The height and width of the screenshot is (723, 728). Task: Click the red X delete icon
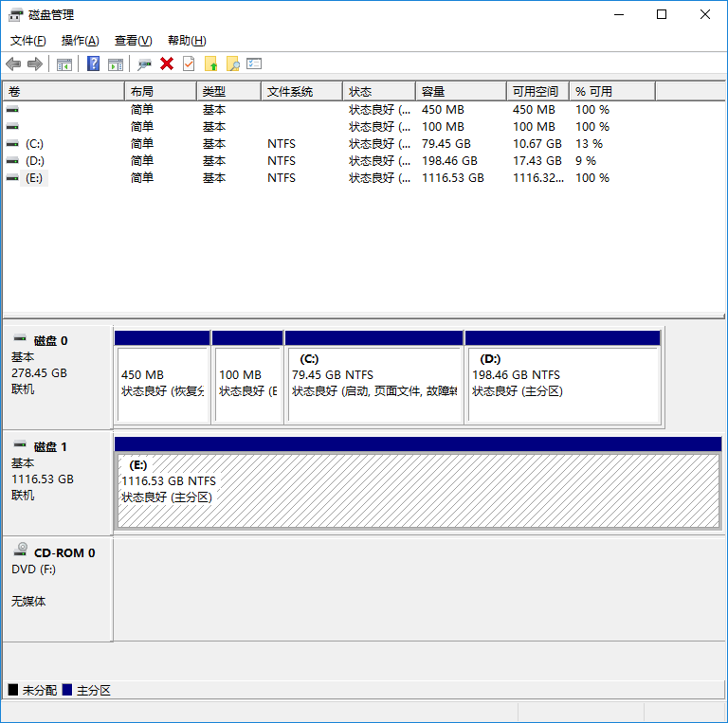(x=167, y=63)
